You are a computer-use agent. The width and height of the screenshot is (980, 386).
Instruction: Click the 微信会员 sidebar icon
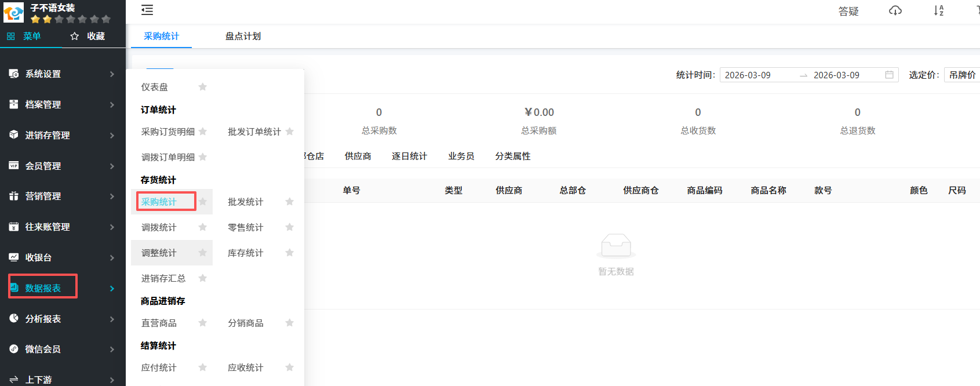(x=14, y=349)
